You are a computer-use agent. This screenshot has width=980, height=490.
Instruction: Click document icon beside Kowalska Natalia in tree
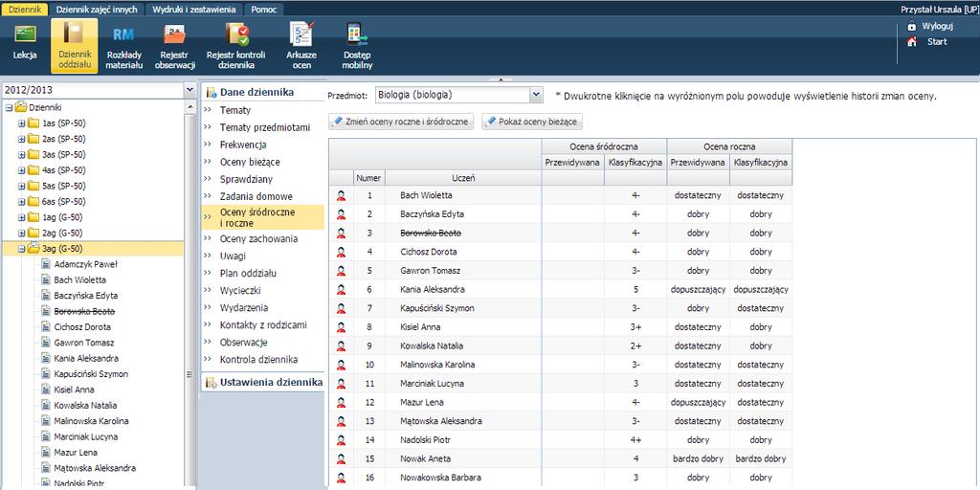[46, 405]
